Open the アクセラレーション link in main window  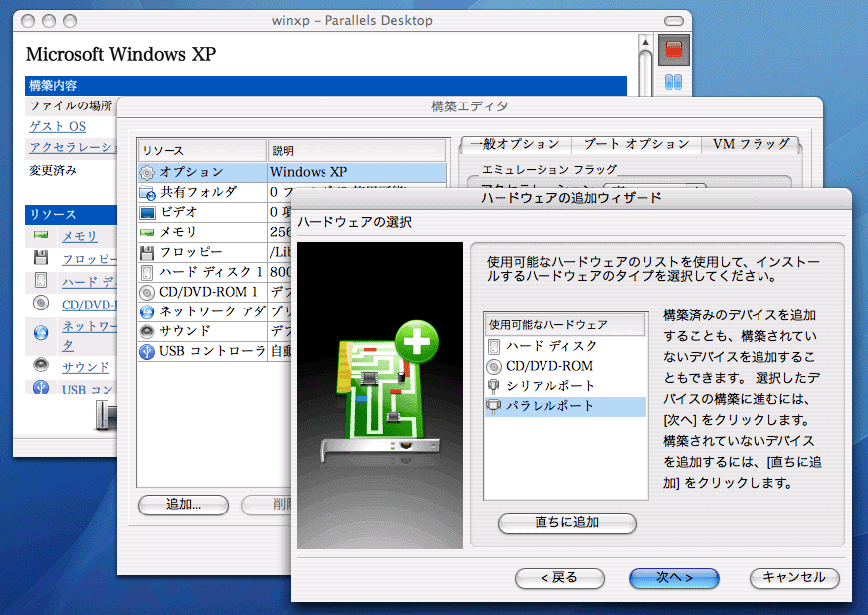coord(73,148)
